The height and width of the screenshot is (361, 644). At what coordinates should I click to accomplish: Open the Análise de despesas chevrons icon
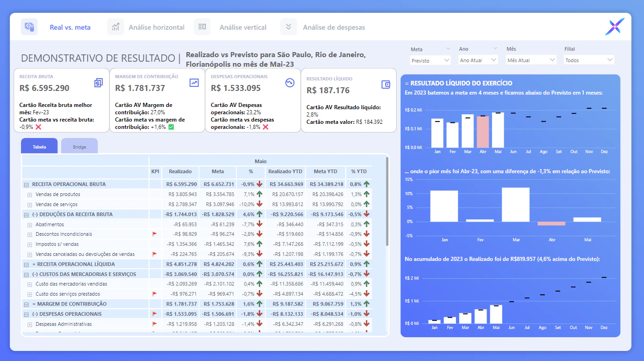pos(288,27)
